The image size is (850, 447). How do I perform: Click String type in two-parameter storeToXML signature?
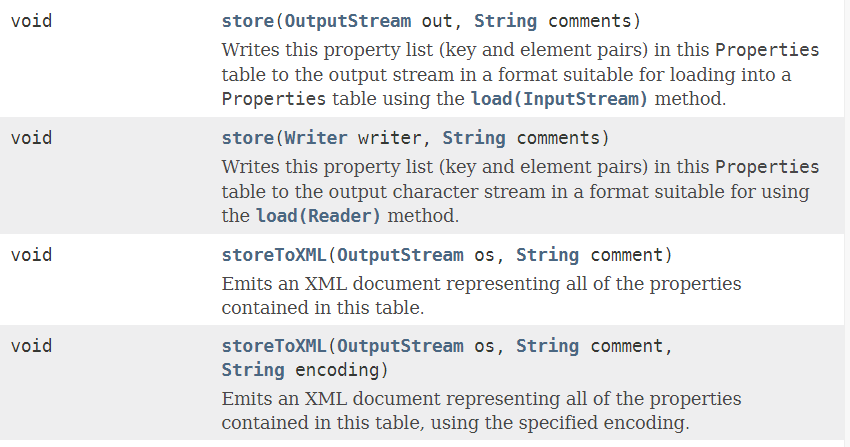coord(547,254)
